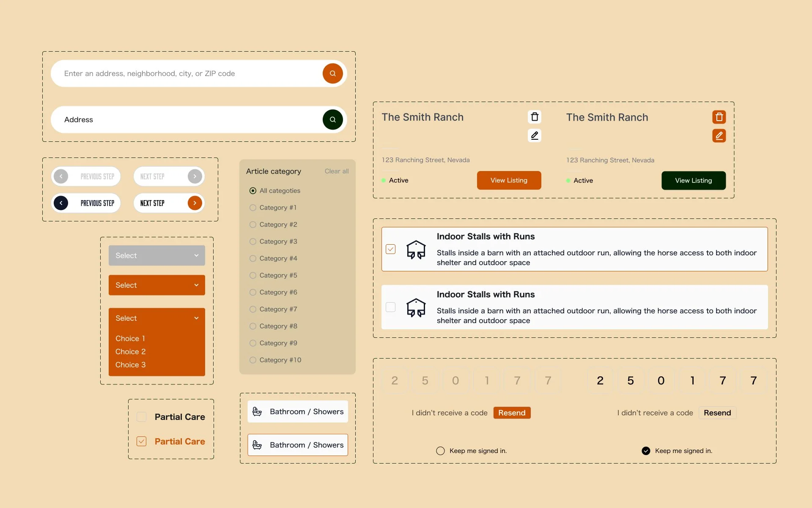
Task: Check the unselected Indoor Stalls with Runs checkbox
Action: (x=391, y=307)
